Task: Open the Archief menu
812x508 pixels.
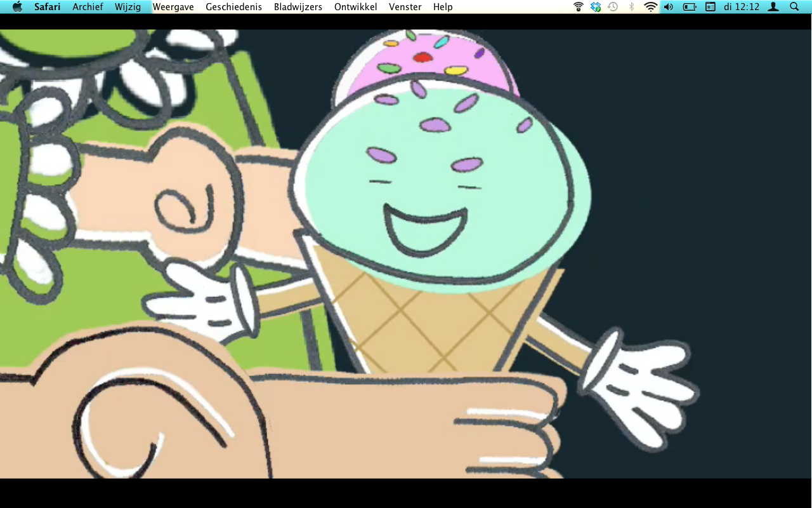Action: 88,7
